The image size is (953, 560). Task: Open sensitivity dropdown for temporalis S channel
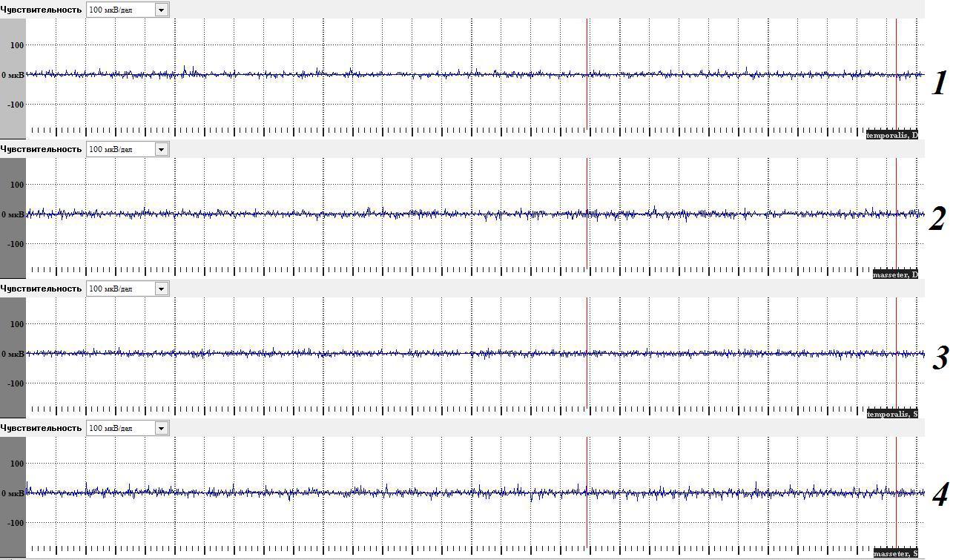161,289
